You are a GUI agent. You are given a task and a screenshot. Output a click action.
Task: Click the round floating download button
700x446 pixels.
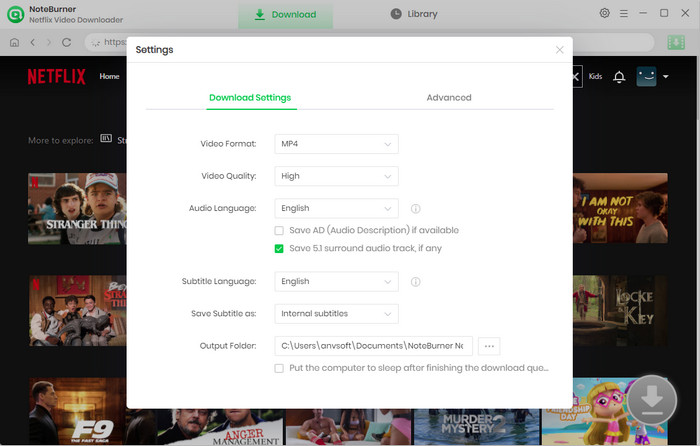652,400
